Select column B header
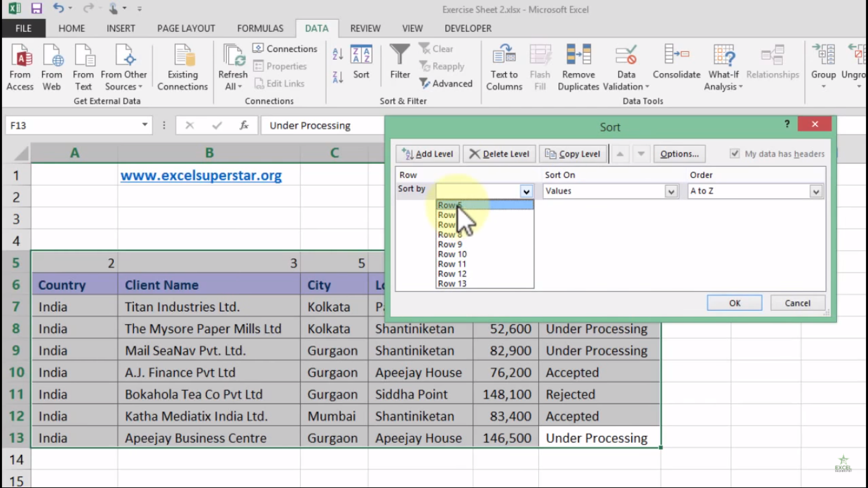The height and width of the screenshot is (488, 868). [x=209, y=152]
